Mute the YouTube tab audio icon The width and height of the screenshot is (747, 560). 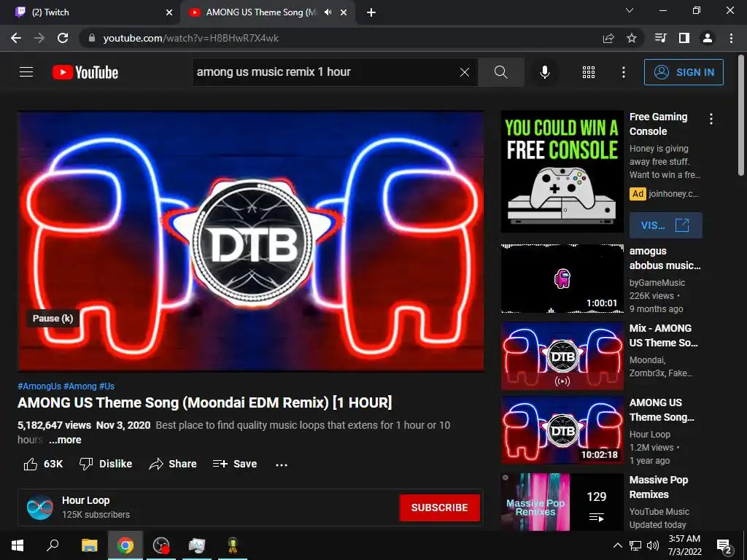[328, 12]
